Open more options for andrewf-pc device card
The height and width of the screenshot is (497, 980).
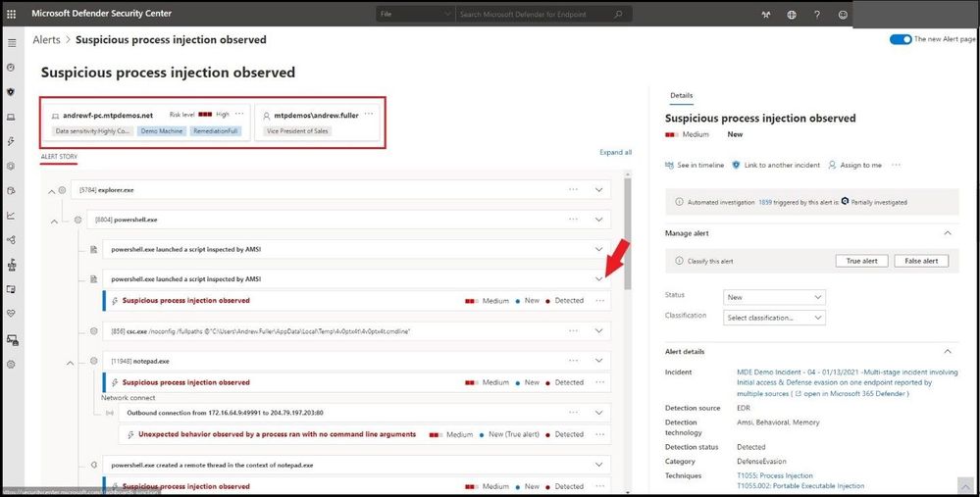click(239, 115)
